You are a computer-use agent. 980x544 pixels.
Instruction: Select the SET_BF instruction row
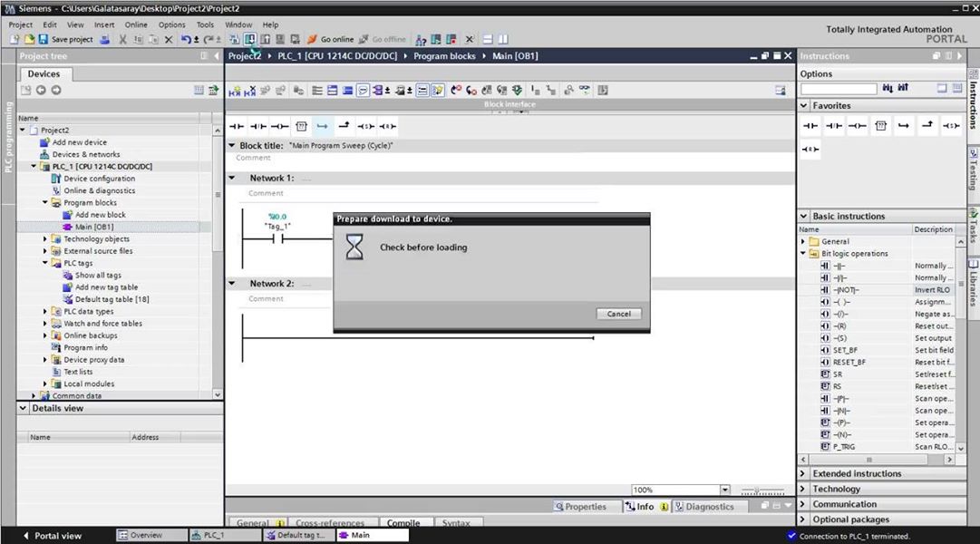[x=878, y=350]
